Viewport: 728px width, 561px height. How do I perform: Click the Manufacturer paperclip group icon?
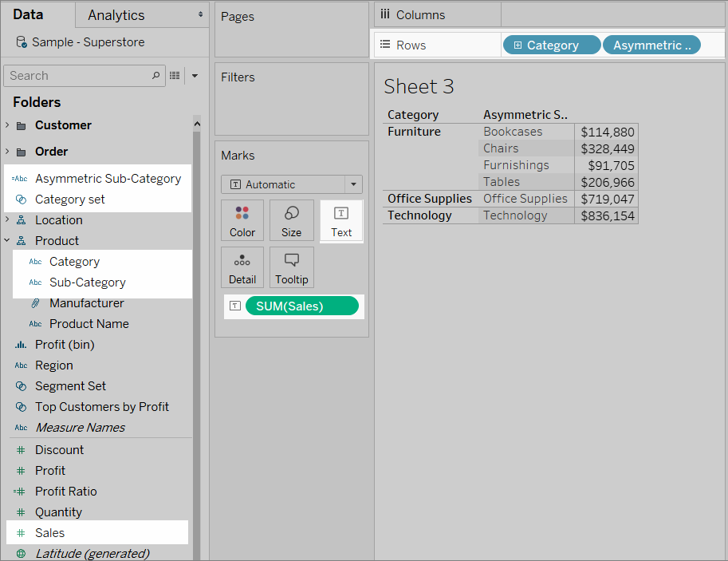(x=35, y=303)
